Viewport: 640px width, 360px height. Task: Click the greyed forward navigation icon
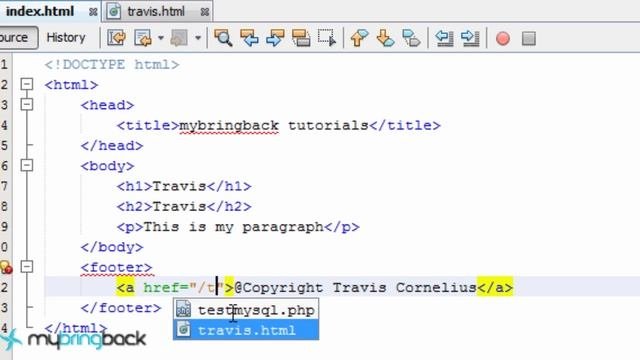click(x=179, y=38)
